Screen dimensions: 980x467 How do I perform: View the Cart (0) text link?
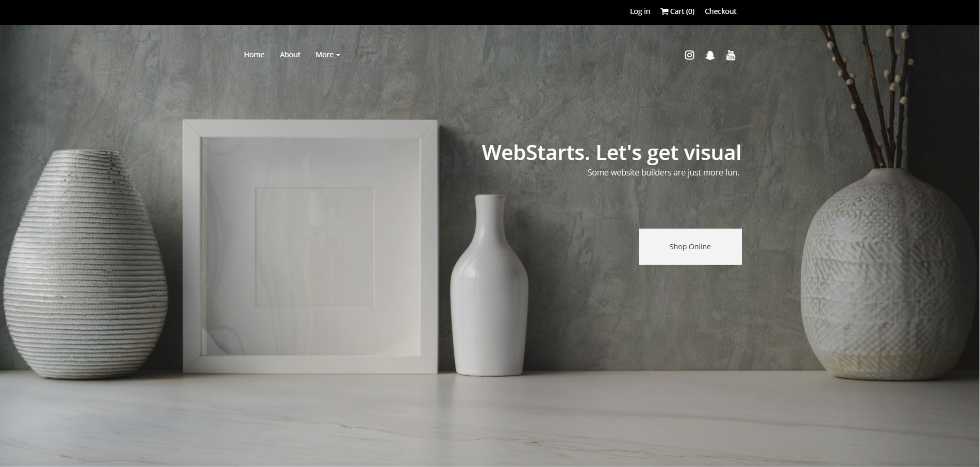pos(682,11)
